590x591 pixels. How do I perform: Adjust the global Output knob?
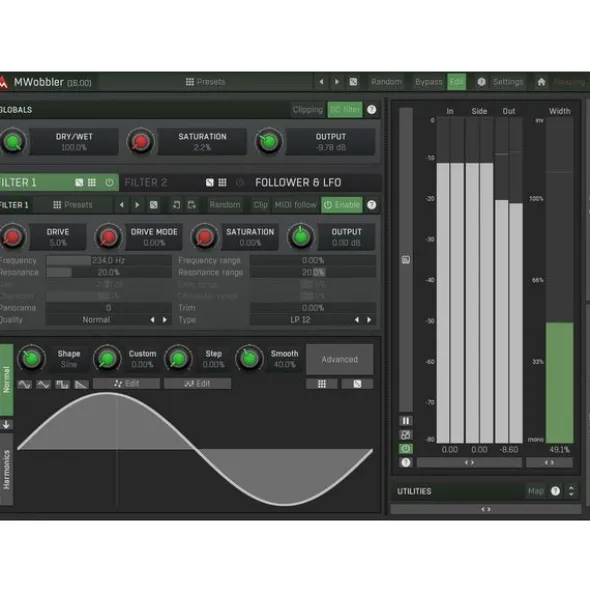point(269,142)
